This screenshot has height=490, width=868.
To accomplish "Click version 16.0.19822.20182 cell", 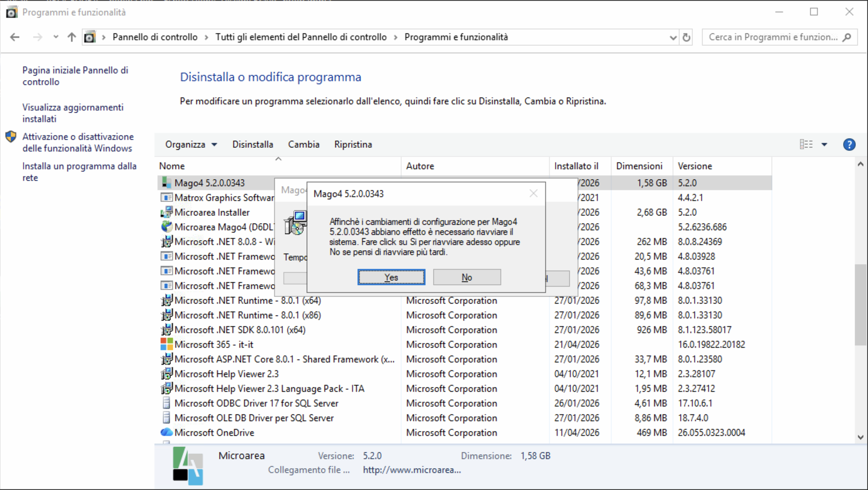I will tap(711, 344).
